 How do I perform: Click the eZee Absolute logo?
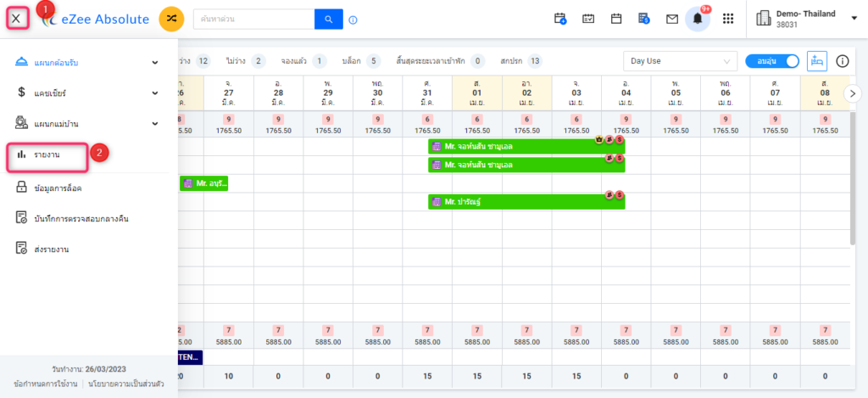[x=95, y=20]
